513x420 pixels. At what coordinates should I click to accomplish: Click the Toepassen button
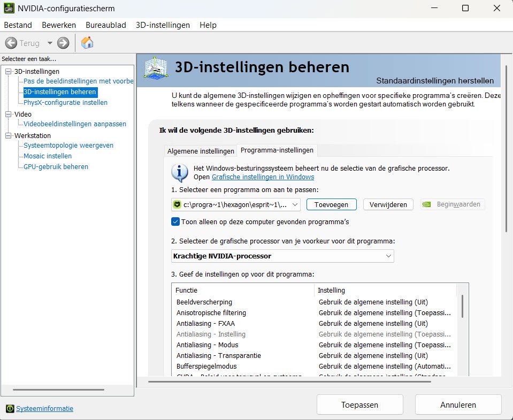point(359,404)
